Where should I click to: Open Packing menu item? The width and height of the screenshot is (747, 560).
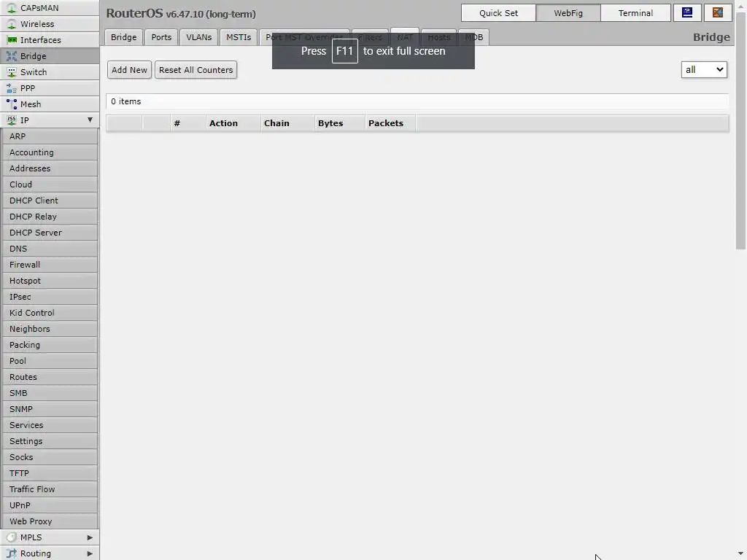tap(50, 345)
